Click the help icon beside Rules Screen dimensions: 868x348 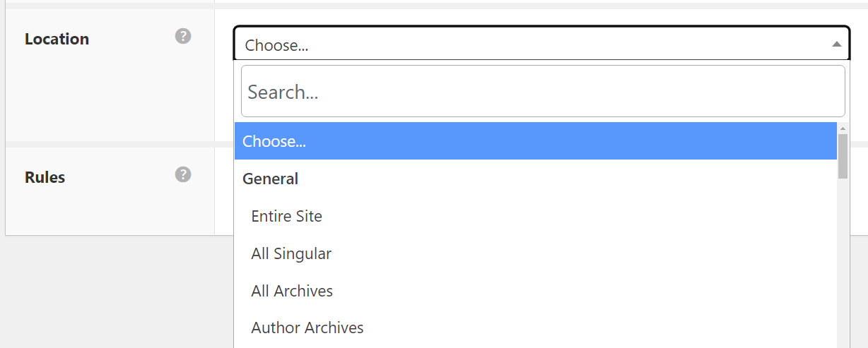coord(183,174)
